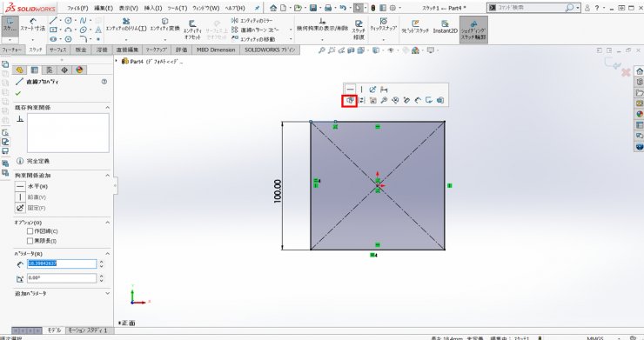The image size is (644, 340).
Task: Click the green checkmark to accept line properties
Action: [x=17, y=93]
